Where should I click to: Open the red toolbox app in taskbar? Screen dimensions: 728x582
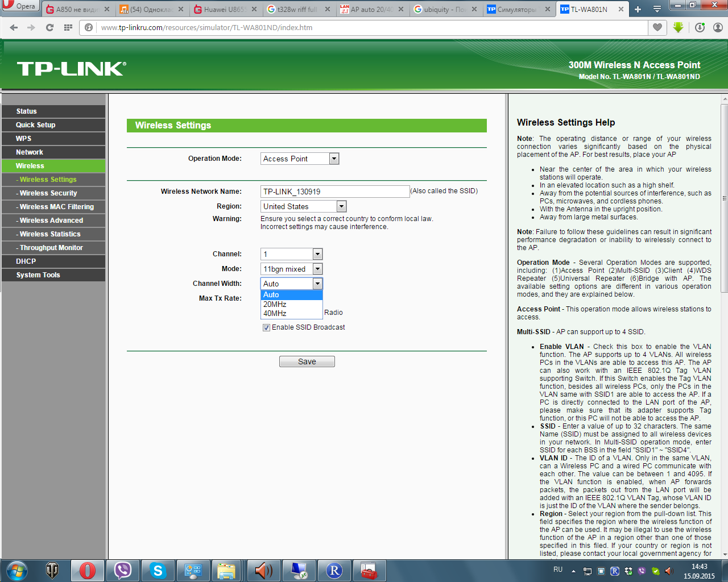coord(370,571)
